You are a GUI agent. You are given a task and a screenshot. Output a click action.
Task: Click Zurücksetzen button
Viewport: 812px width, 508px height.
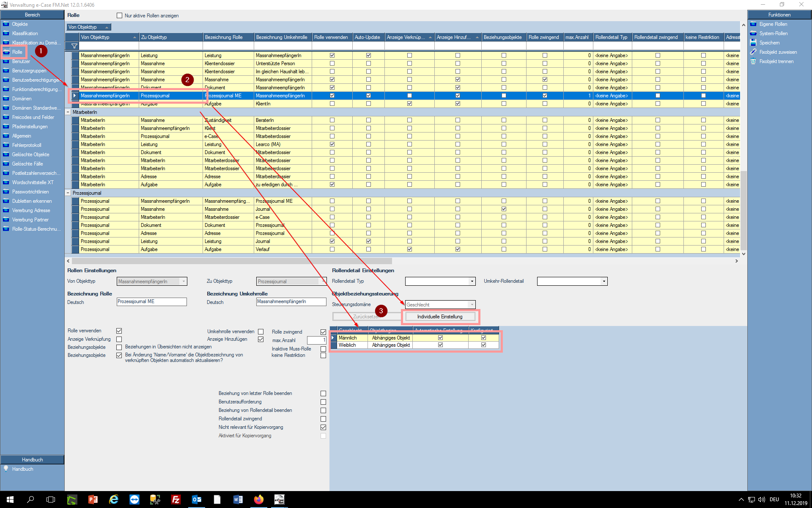click(366, 317)
